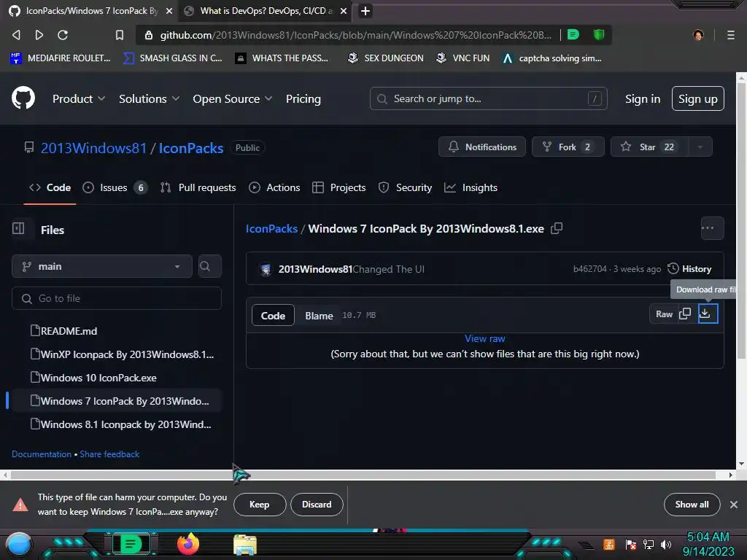Click the Notifications button
This screenshot has width=747, height=560.
pyautogui.click(x=482, y=147)
